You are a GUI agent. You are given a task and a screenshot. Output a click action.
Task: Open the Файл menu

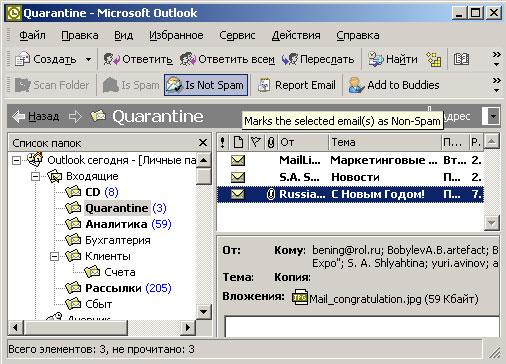point(32,35)
